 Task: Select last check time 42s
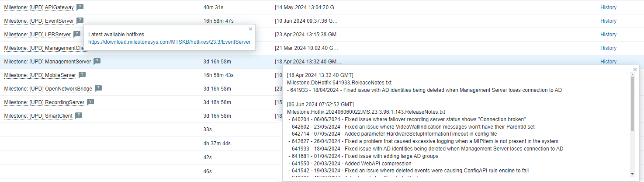point(208,157)
